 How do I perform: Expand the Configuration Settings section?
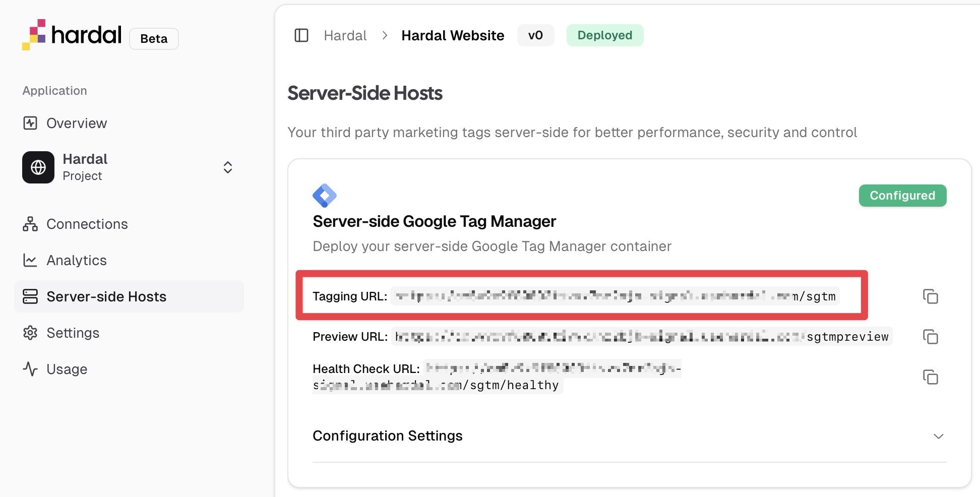(938, 436)
